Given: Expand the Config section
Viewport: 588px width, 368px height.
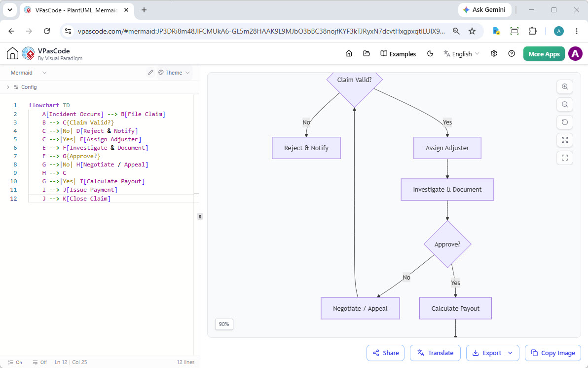Looking at the screenshot, I should 22,87.
